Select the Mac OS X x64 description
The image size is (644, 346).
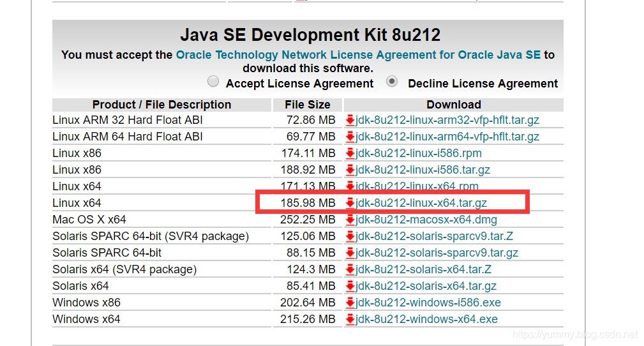point(89,220)
